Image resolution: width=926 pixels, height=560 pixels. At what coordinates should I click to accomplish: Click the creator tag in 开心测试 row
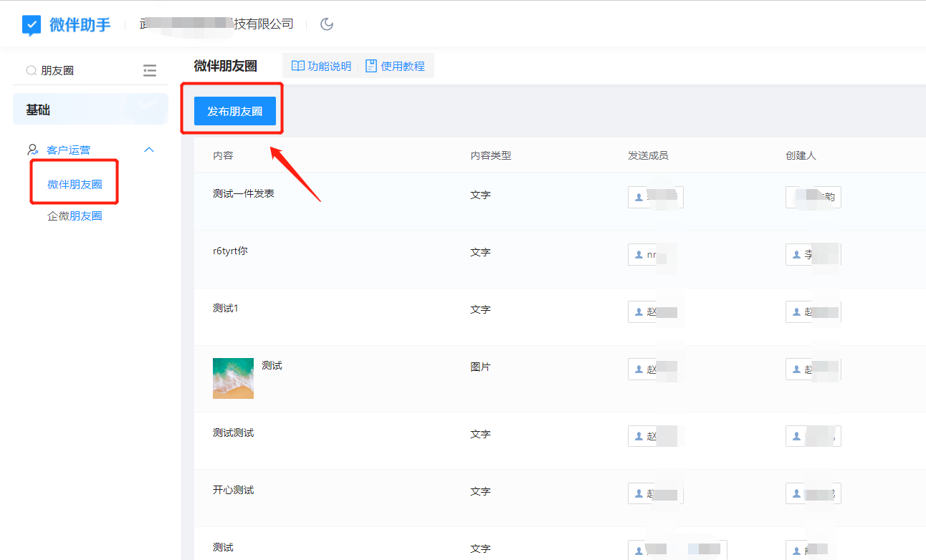[813, 493]
